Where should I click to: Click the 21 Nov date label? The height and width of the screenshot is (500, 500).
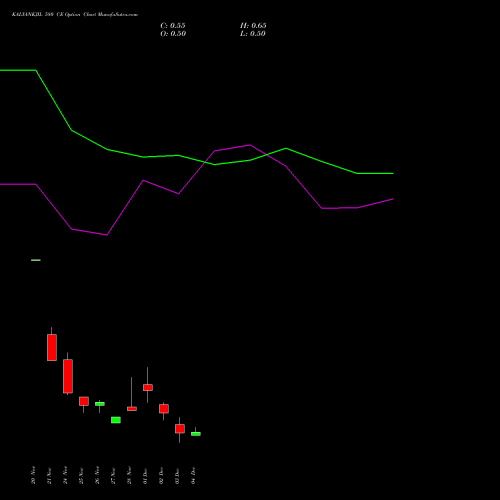[49, 475]
